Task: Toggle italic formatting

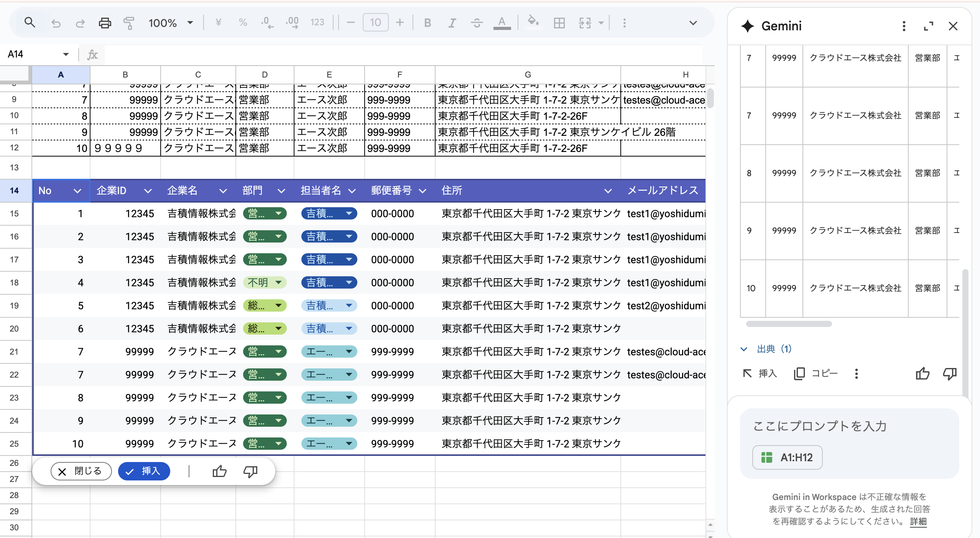Action: tap(452, 23)
